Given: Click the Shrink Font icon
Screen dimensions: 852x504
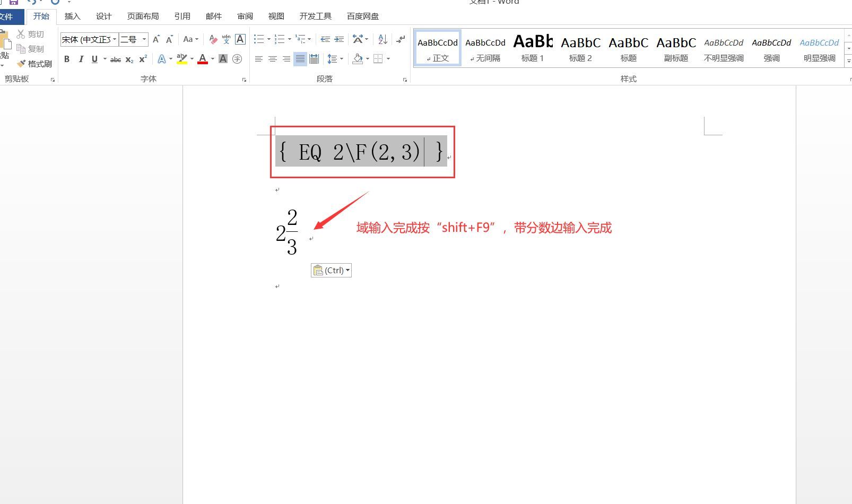Looking at the screenshot, I should pyautogui.click(x=169, y=39).
